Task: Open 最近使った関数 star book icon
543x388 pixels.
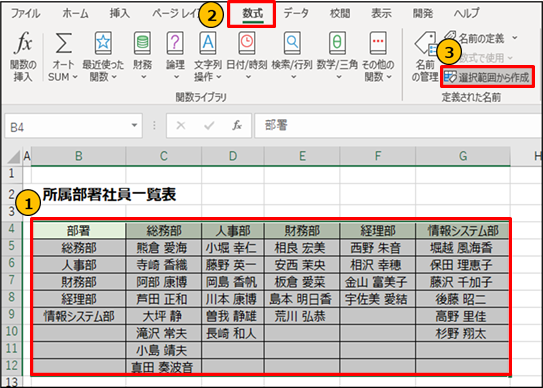Action: point(103,43)
